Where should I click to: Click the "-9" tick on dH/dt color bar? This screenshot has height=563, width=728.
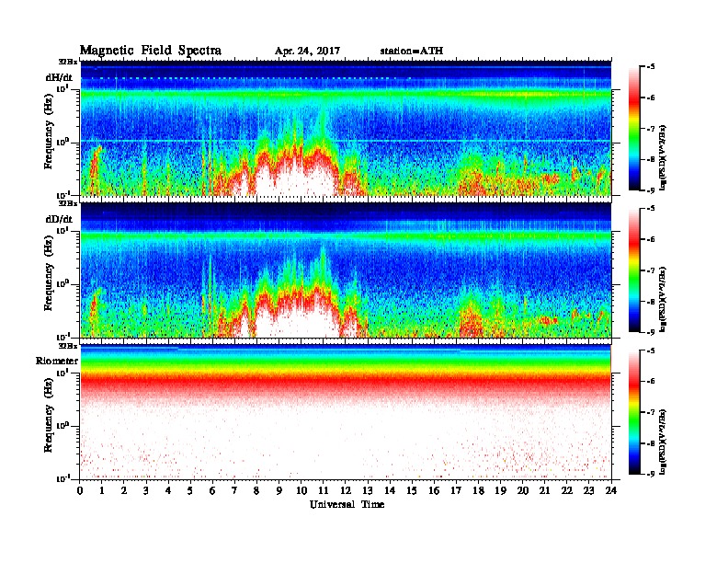coord(651,190)
